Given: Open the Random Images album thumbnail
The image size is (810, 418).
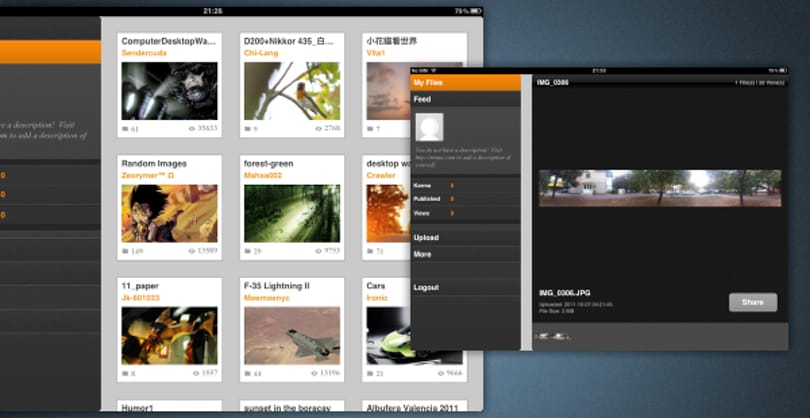Looking at the screenshot, I should 169,213.
